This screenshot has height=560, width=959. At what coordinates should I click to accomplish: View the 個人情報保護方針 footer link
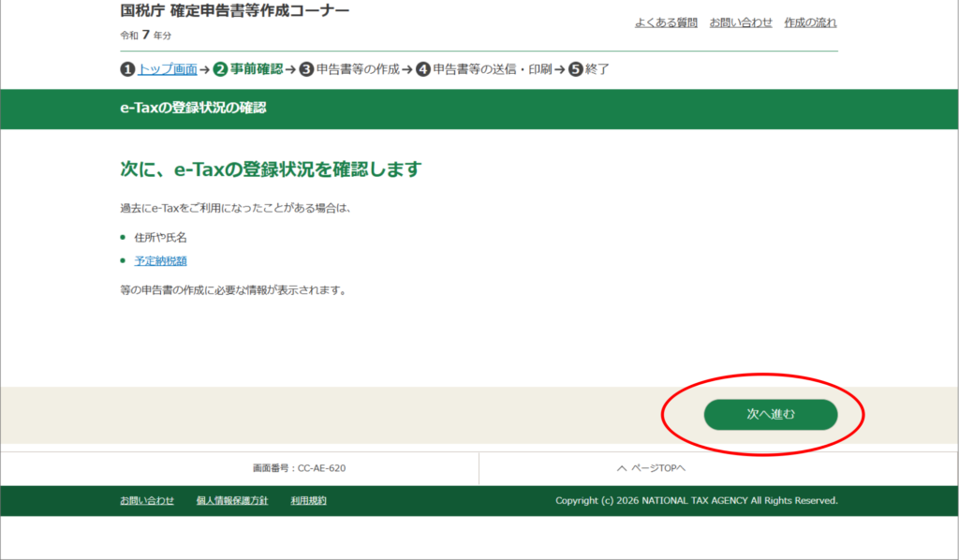(x=232, y=501)
